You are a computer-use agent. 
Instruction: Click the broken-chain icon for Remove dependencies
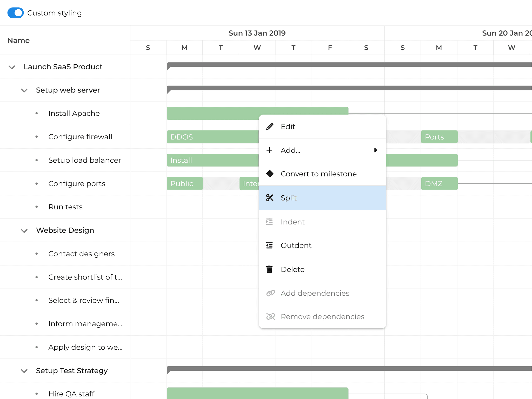270,316
